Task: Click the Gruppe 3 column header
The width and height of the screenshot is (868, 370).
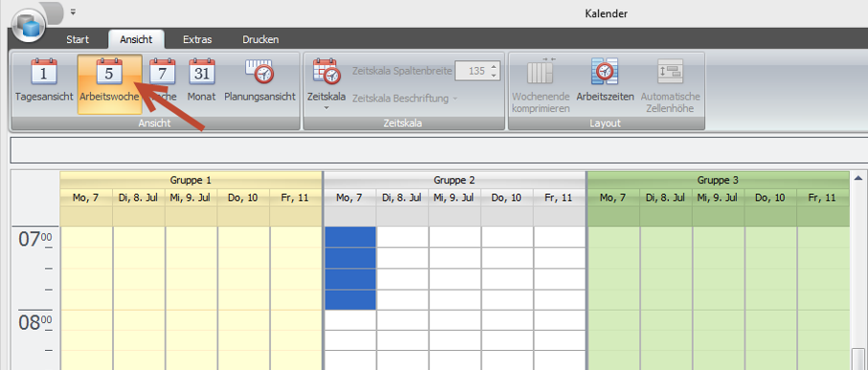Action: 718,181
